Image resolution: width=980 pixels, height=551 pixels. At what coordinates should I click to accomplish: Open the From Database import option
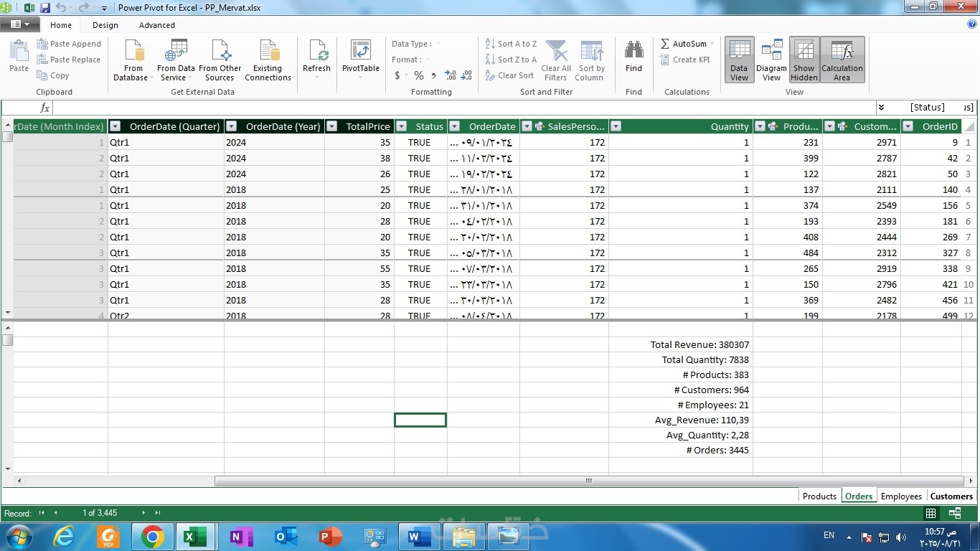[133, 60]
